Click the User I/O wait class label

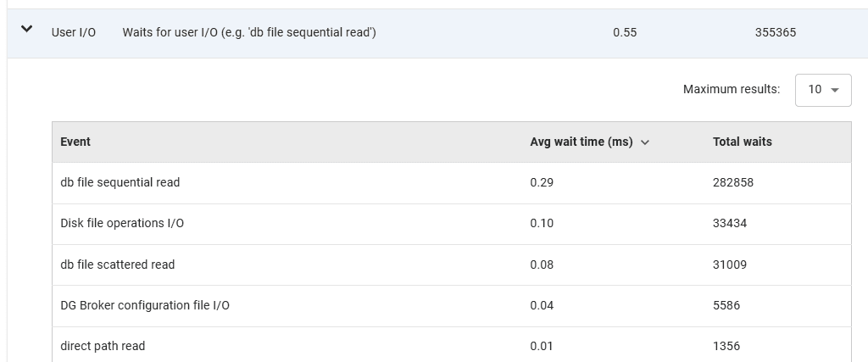74,33
